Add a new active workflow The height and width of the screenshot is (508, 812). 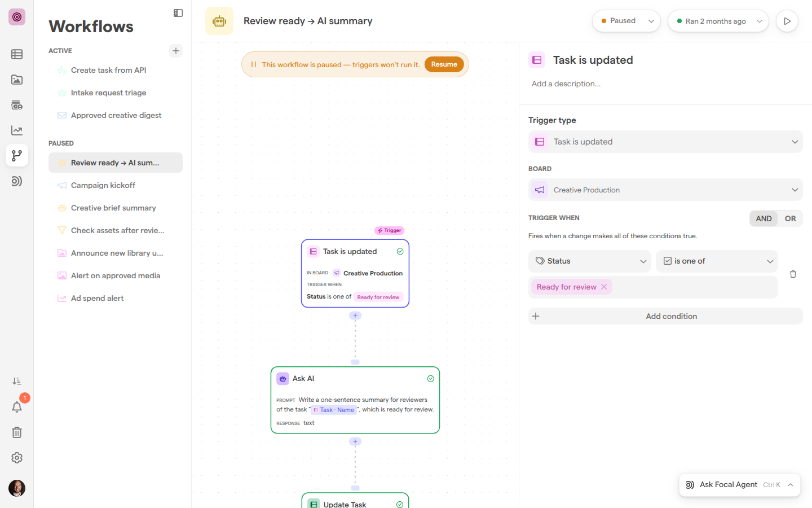pos(176,51)
